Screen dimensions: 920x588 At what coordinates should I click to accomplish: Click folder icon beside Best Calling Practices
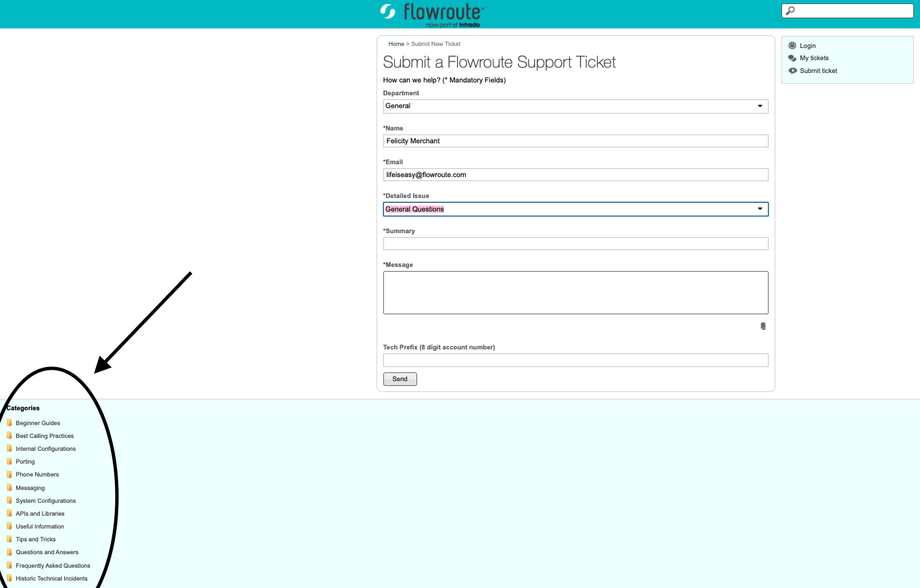[x=9, y=435]
